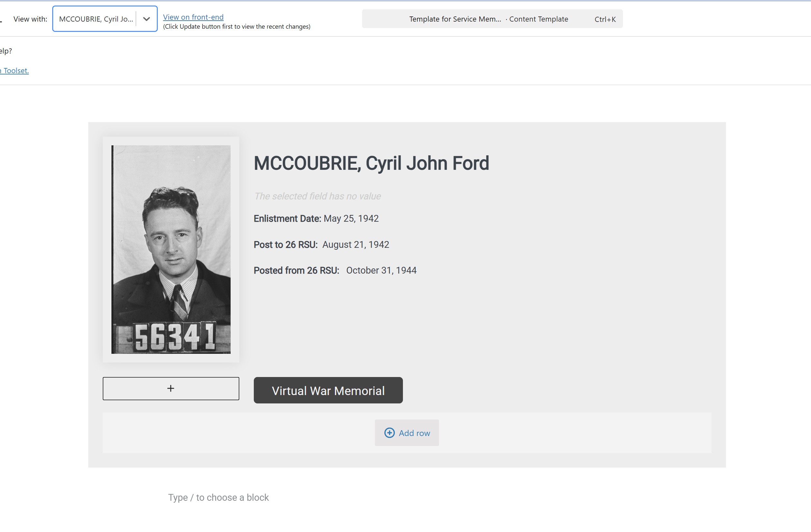This screenshot has height=532, width=811.
Task: Open the MCCOUBRIE, Cyril Jo... selector
Action: pyautogui.click(x=96, y=19)
